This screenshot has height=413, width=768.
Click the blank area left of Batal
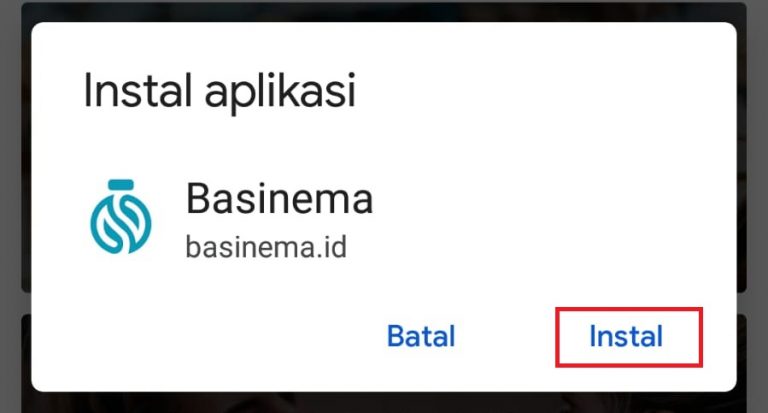(x=206, y=337)
